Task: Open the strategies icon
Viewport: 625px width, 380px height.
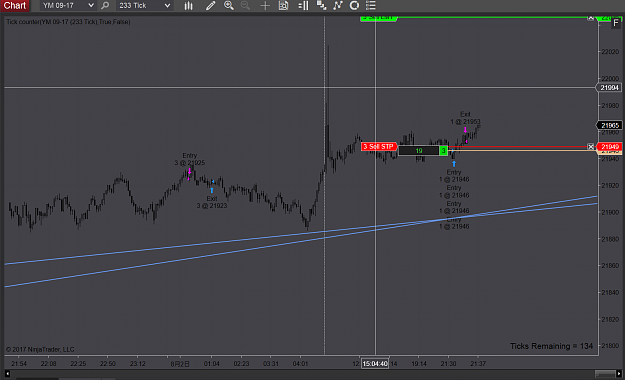Action: (x=354, y=6)
